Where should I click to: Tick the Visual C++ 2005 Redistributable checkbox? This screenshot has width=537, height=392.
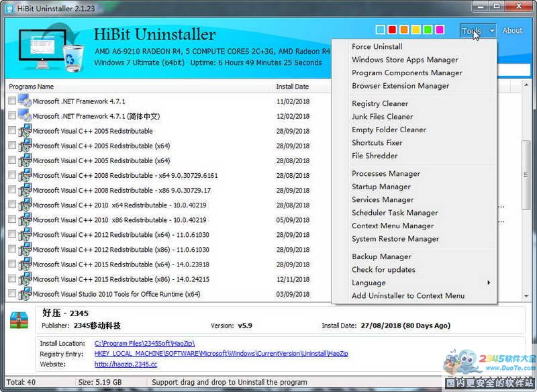point(12,130)
